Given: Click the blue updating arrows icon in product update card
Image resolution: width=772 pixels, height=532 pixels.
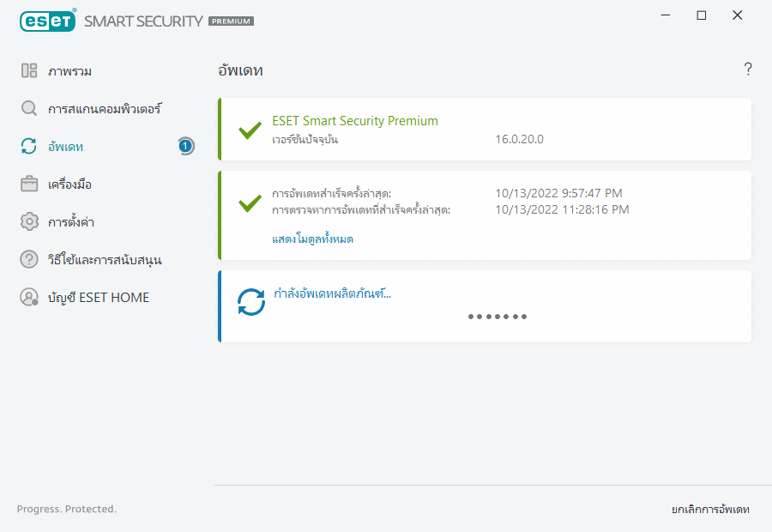Looking at the screenshot, I should click(x=251, y=302).
